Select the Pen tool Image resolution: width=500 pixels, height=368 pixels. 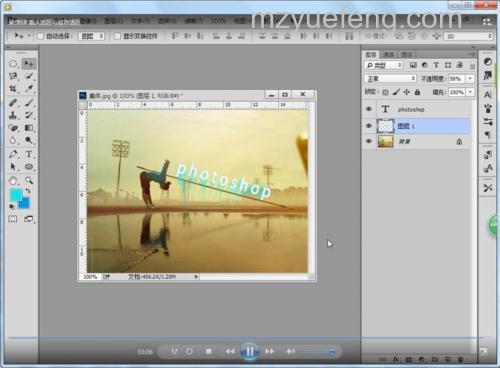point(13,154)
